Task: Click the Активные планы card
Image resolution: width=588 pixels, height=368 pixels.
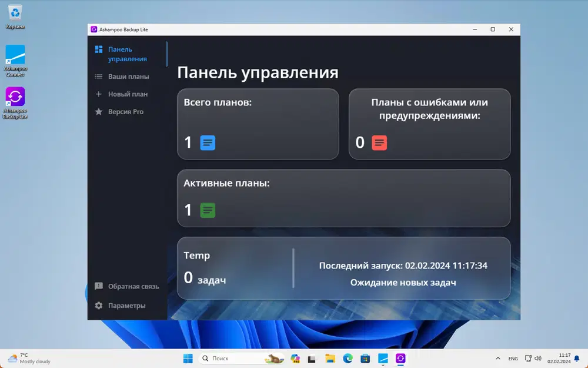Action: [x=344, y=198]
